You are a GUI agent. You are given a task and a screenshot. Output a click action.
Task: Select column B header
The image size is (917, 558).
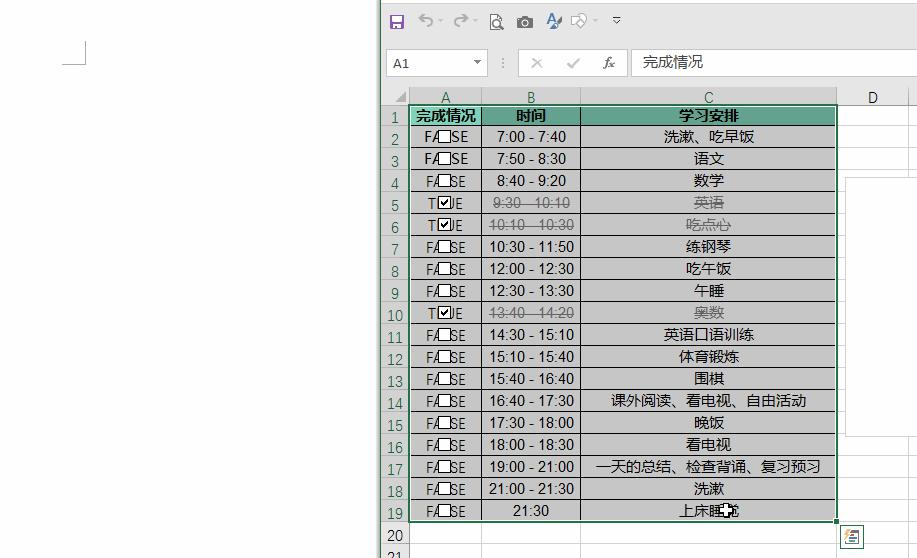[x=531, y=97]
